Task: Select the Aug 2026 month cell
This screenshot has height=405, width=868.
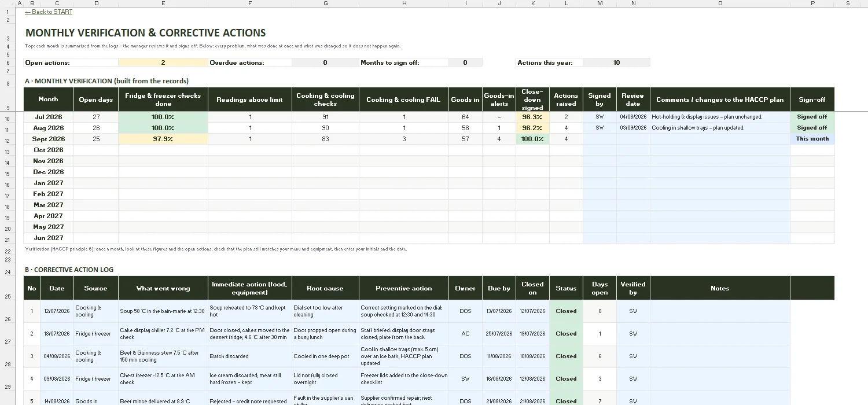Action: pos(48,128)
